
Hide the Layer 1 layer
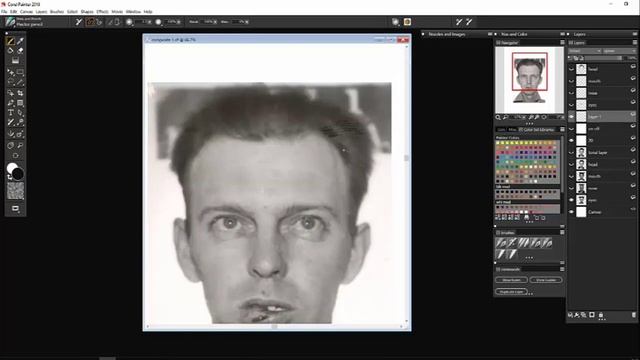pyautogui.click(x=571, y=117)
